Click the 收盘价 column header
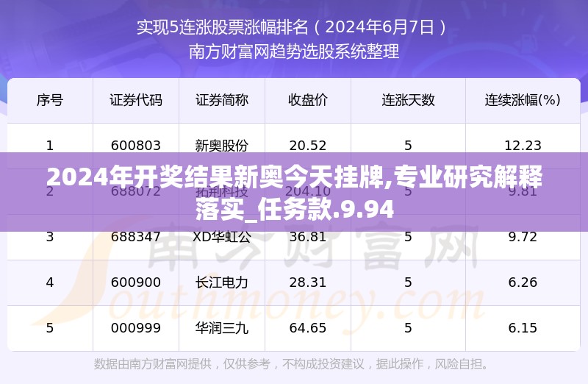588x384 pixels. coord(308,100)
